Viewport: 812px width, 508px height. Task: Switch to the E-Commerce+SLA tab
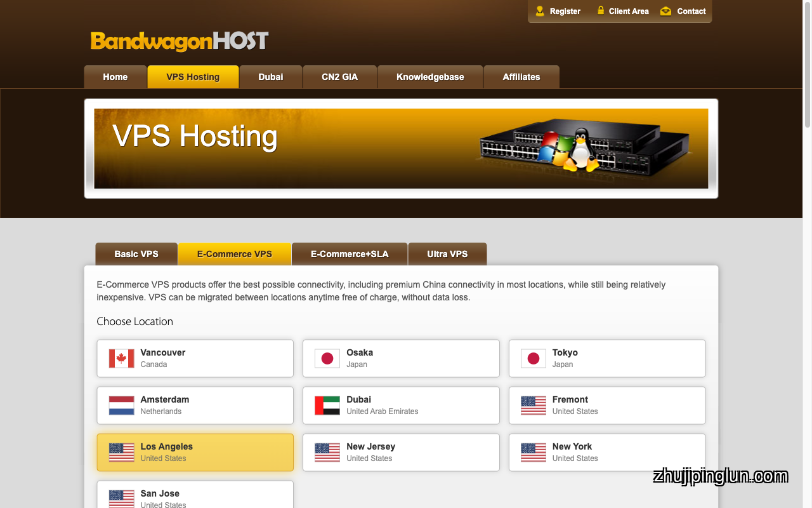(x=350, y=254)
